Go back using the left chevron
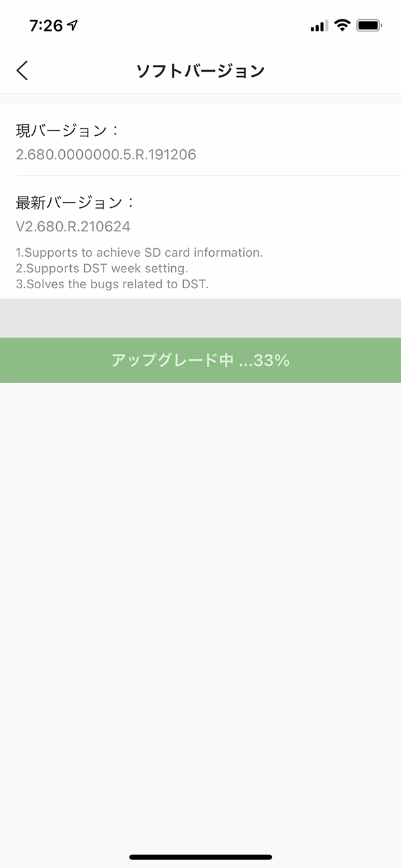The width and height of the screenshot is (401, 868). tap(23, 70)
